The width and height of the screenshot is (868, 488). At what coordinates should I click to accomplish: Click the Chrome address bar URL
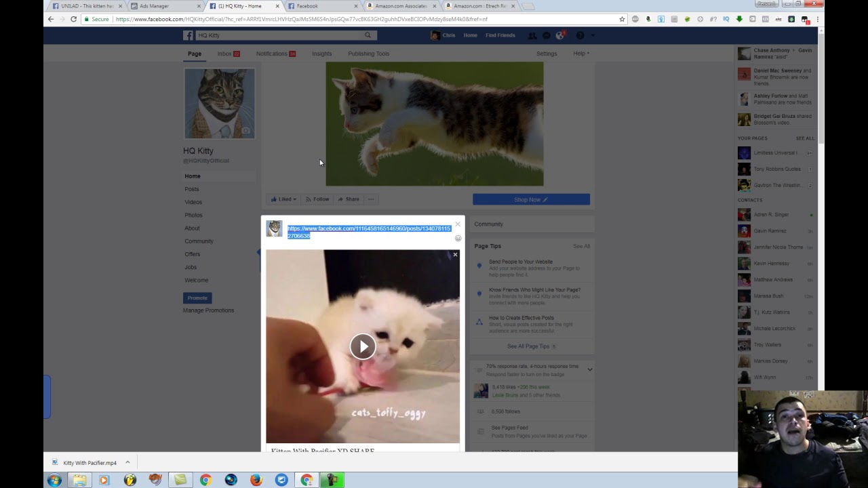click(x=301, y=19)
